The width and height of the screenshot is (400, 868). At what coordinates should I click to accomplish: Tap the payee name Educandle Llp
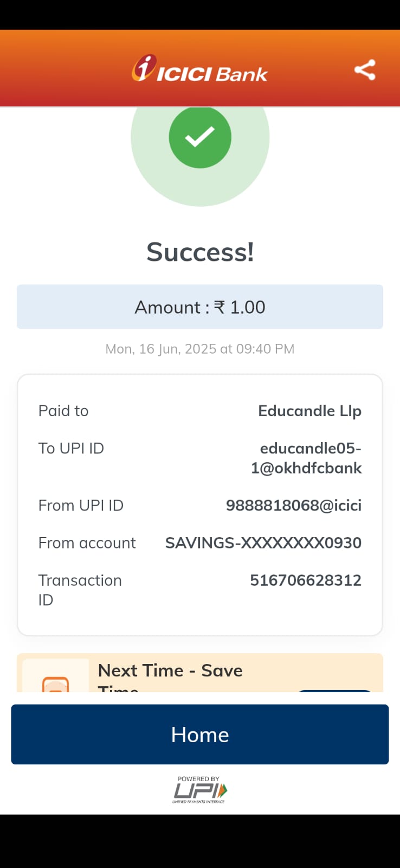[309, 411]
